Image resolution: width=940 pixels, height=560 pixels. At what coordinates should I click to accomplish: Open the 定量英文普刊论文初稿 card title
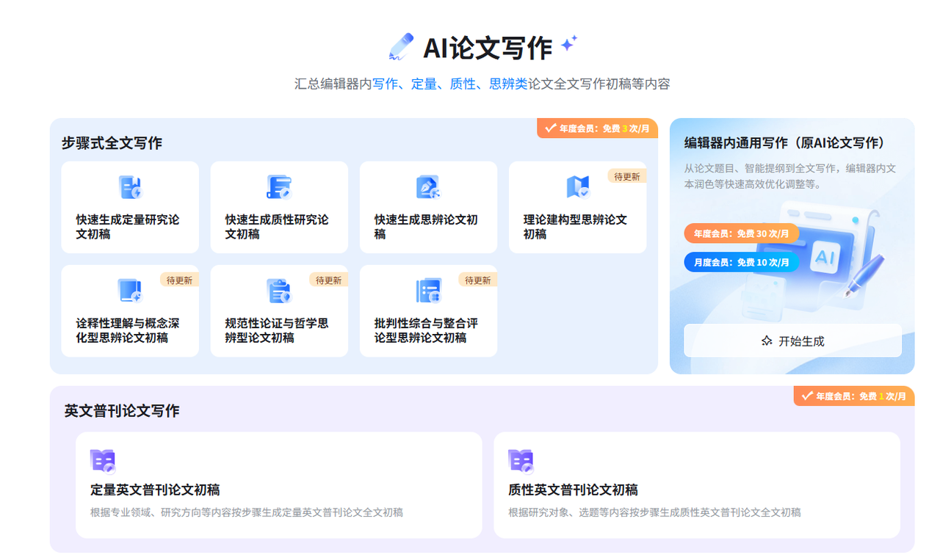(x=155, y=490)
